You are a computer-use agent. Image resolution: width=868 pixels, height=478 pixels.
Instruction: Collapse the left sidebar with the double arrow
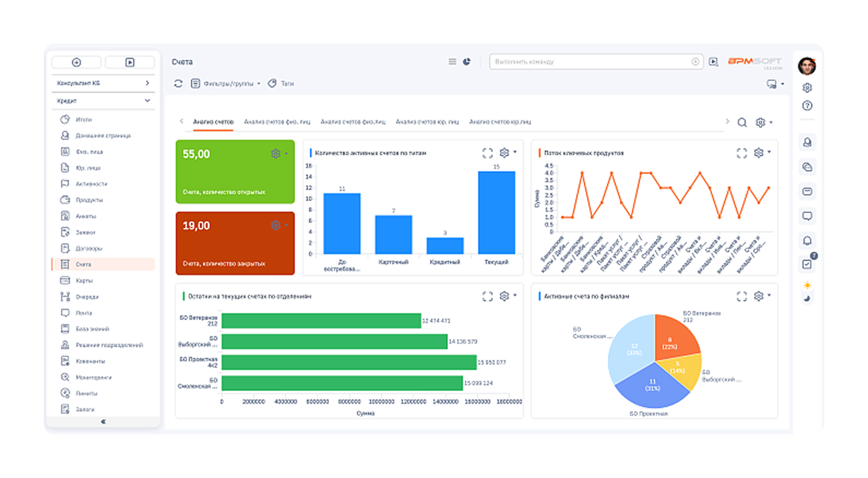[103, 422]
